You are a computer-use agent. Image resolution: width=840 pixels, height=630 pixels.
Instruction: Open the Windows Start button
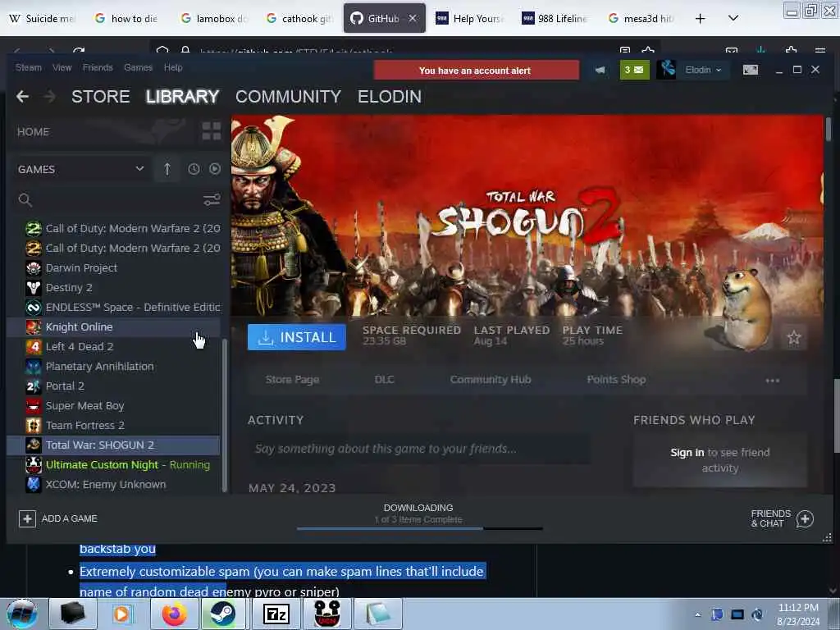(22, 614)
